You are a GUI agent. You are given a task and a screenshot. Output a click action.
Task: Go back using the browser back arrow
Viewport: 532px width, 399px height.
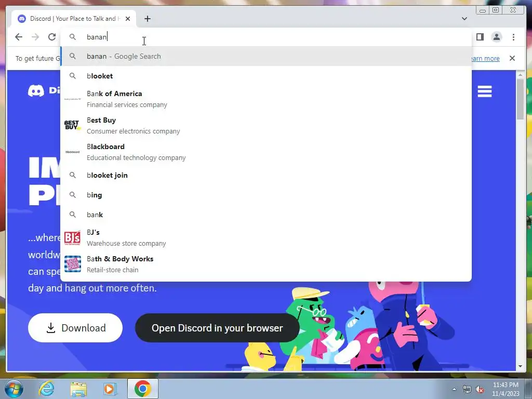coord(19,37)
